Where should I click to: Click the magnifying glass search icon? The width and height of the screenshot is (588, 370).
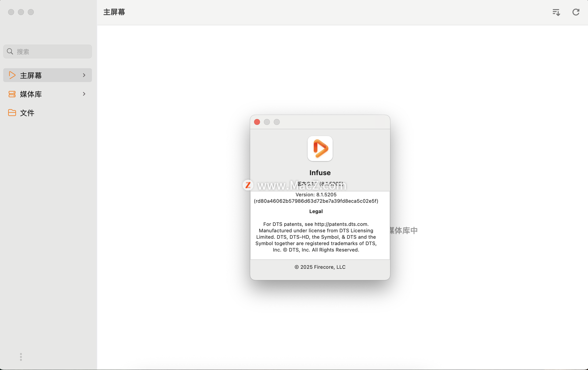(x=10, y=51)
